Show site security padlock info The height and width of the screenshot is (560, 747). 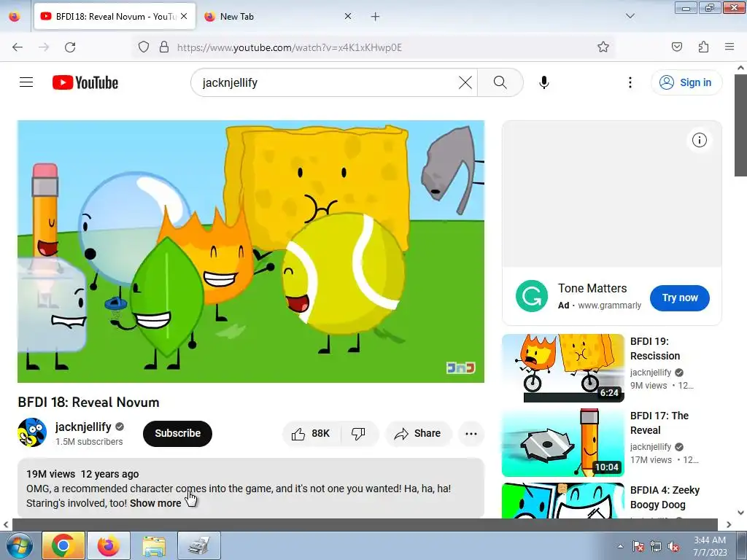pos(164,47)
